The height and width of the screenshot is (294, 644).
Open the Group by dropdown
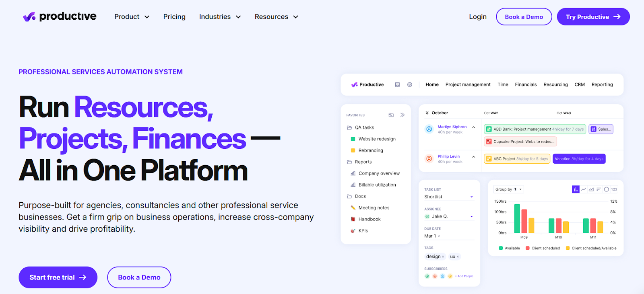[508, 189]
